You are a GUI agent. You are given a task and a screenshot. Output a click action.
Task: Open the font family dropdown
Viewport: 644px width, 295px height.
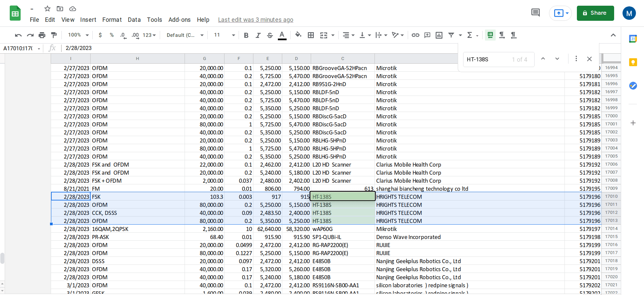coord(185,35)
